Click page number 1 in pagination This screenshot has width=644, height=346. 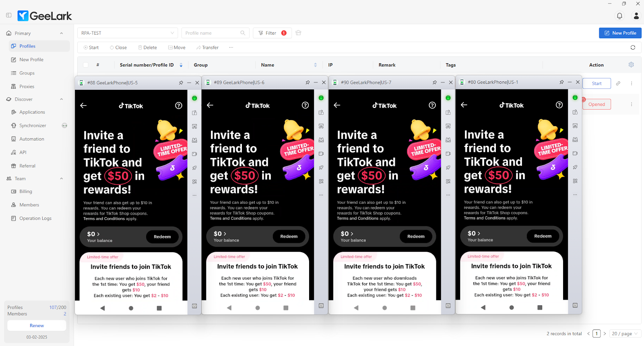(597, 334)
